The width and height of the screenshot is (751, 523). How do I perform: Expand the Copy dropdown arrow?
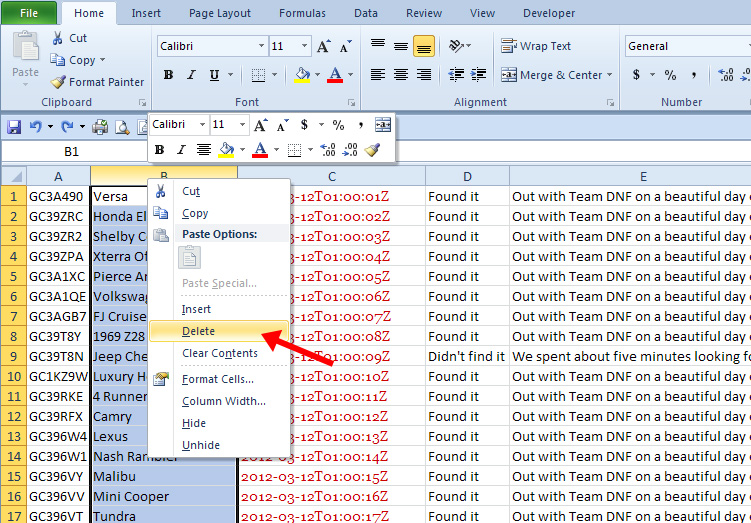click(x=102, y=60)
